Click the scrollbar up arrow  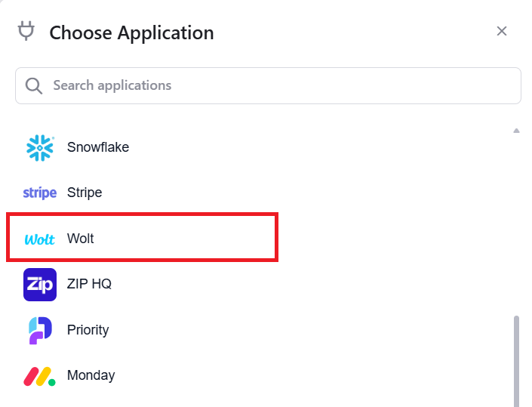point(517,131)
